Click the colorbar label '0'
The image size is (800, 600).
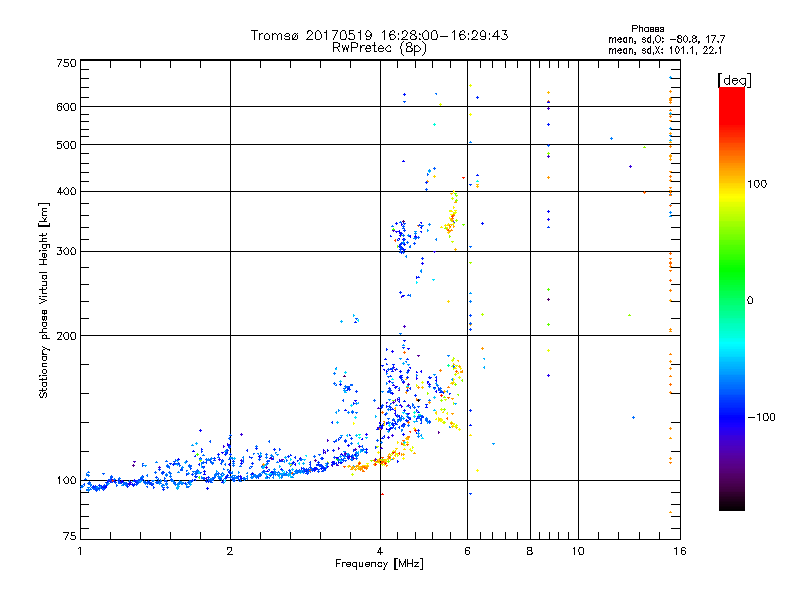[x=749, y=301]
